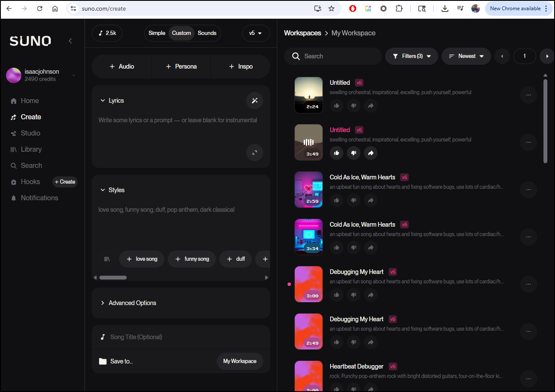This screenshot has height=392, width=555.
Task: Bookmark this page with the star icon
Action: click(x=331, y=9)
